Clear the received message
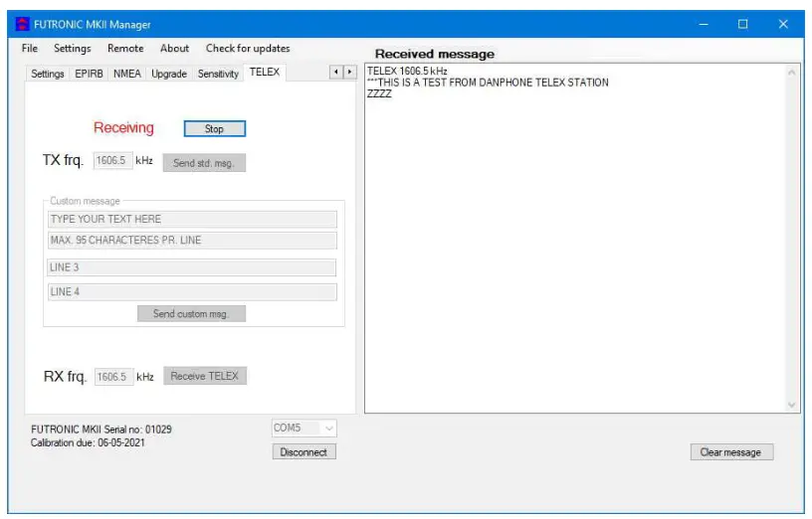 (x=730, y=452)
